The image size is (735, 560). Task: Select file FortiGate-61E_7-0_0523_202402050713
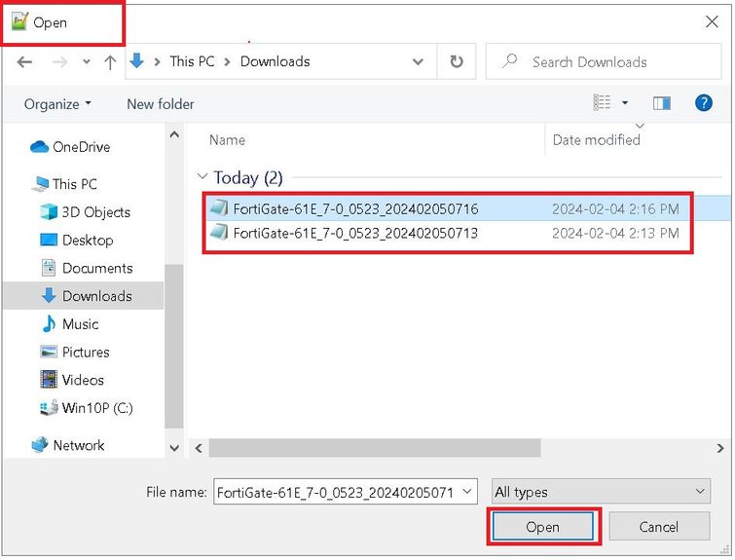click(355, 233)
